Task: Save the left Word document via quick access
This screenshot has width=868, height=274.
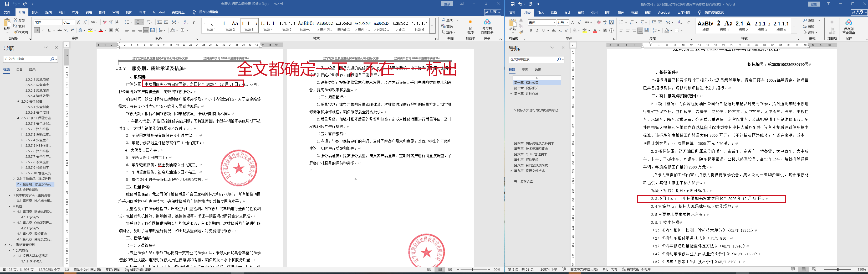Action: (x=7, y=4)
